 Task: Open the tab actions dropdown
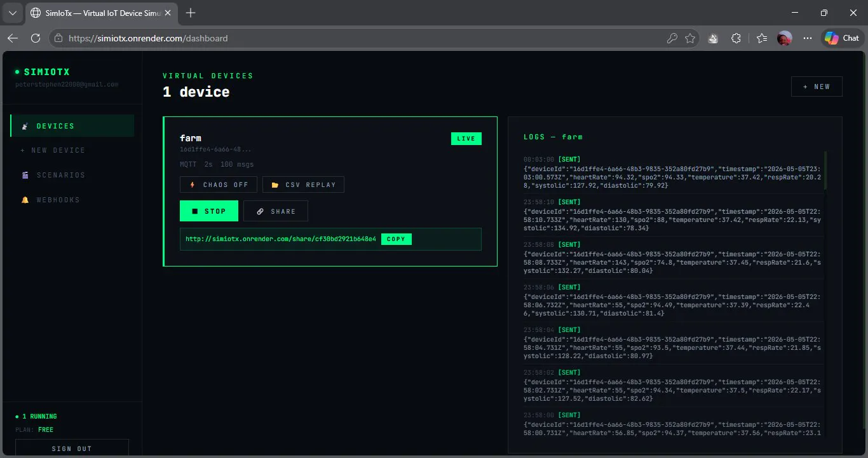(12, 13)
